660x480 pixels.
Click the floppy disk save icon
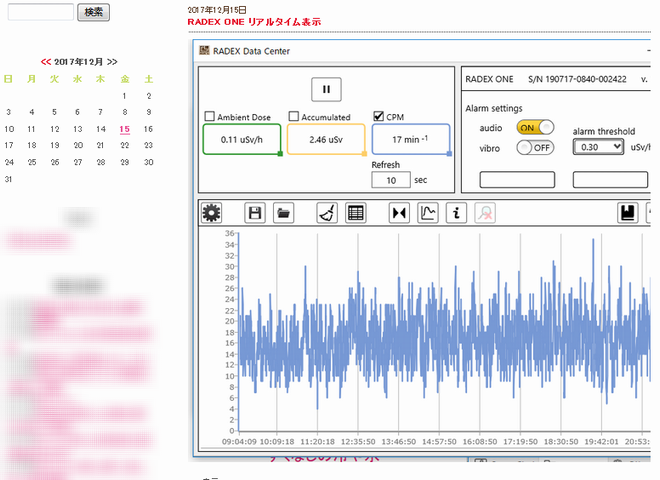click(x=255, y=213)
